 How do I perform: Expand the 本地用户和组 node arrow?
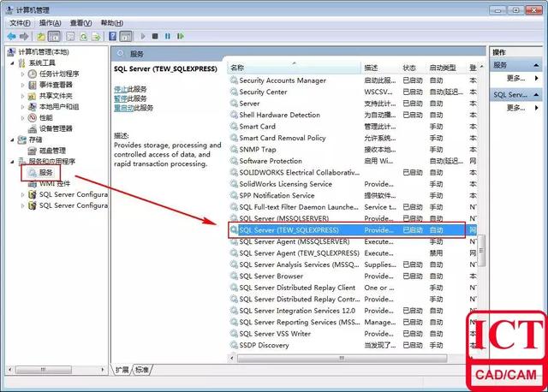click(x=23, y=107)
